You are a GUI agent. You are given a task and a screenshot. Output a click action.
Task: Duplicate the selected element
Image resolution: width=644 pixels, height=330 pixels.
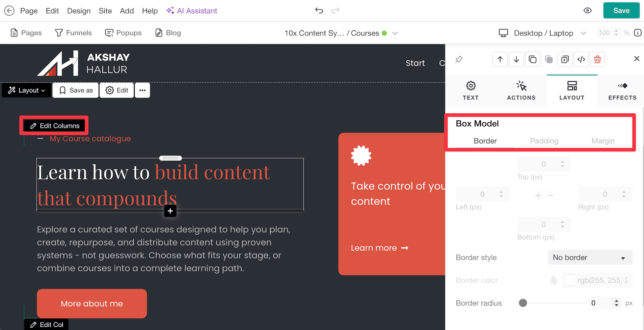tap(533, 59)
